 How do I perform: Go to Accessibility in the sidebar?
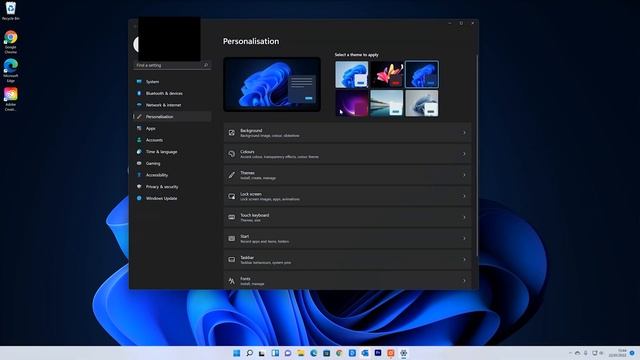172,175
